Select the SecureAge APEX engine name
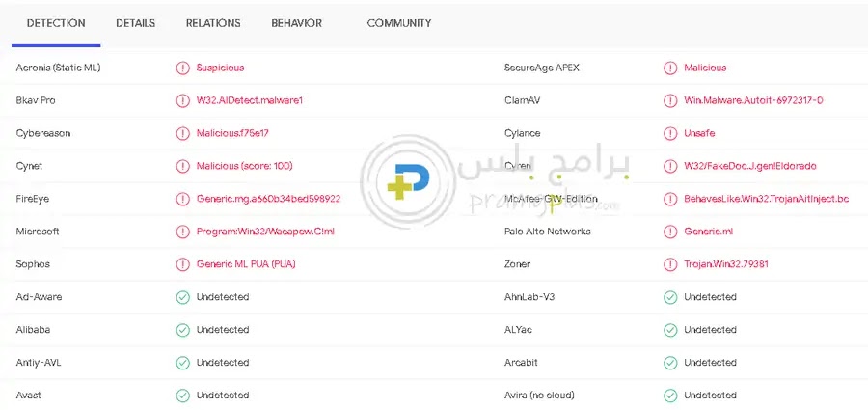The image size is (868, 410). (542, 68)
